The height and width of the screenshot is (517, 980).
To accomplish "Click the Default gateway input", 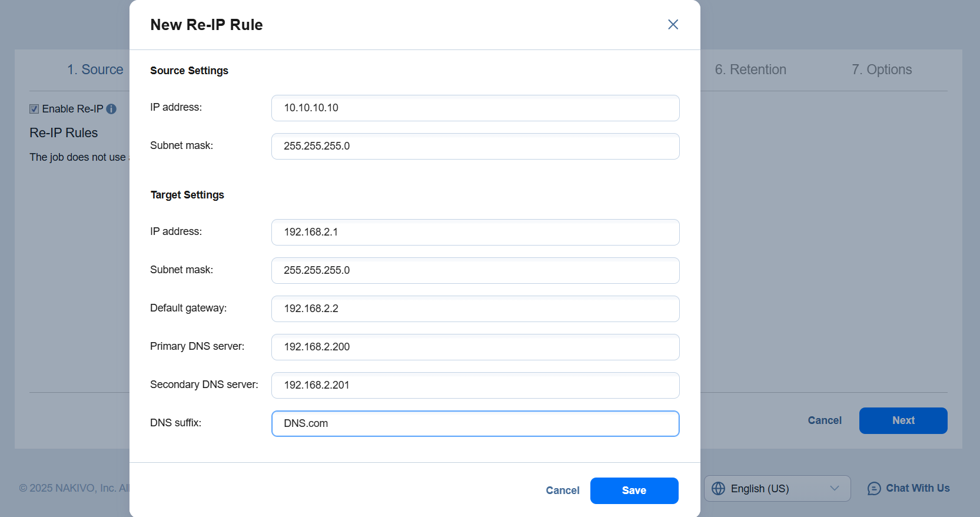I will click(x=475, y=309).
